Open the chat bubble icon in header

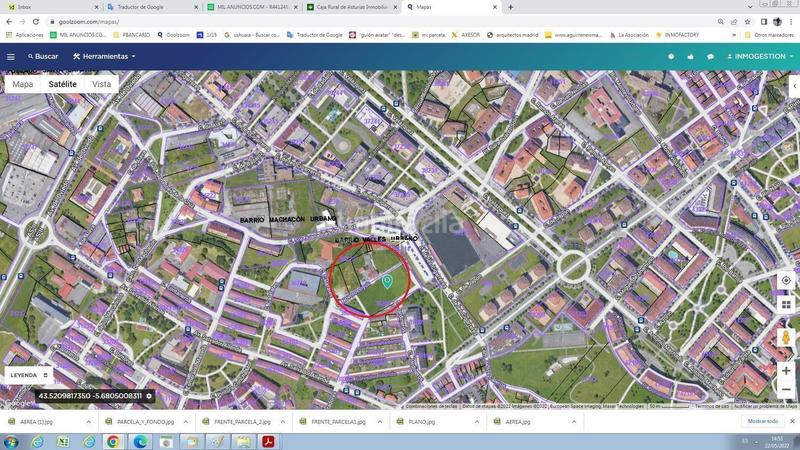click(x=710, y=56)
